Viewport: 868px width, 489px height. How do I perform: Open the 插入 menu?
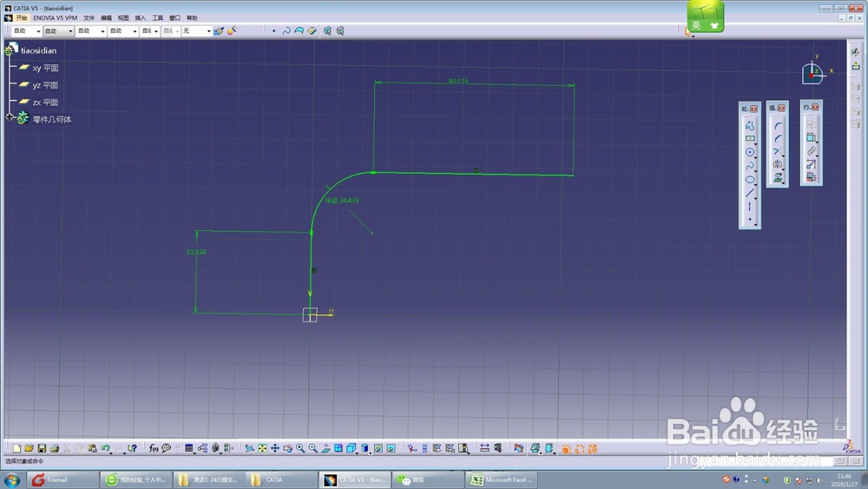[x=140, y=17]
